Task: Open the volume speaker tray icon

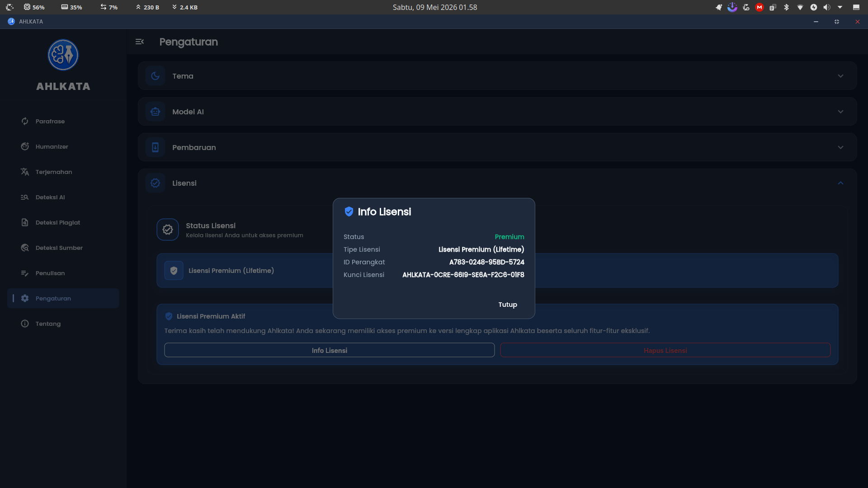Action: click(827, 7)
